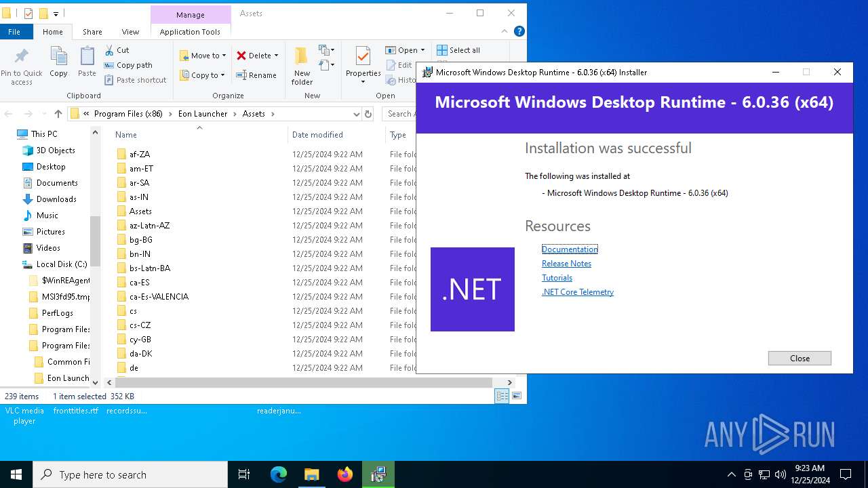868x488 pixels.
Task: Open the Open button dropdown
Action: (x=422, y=50)
